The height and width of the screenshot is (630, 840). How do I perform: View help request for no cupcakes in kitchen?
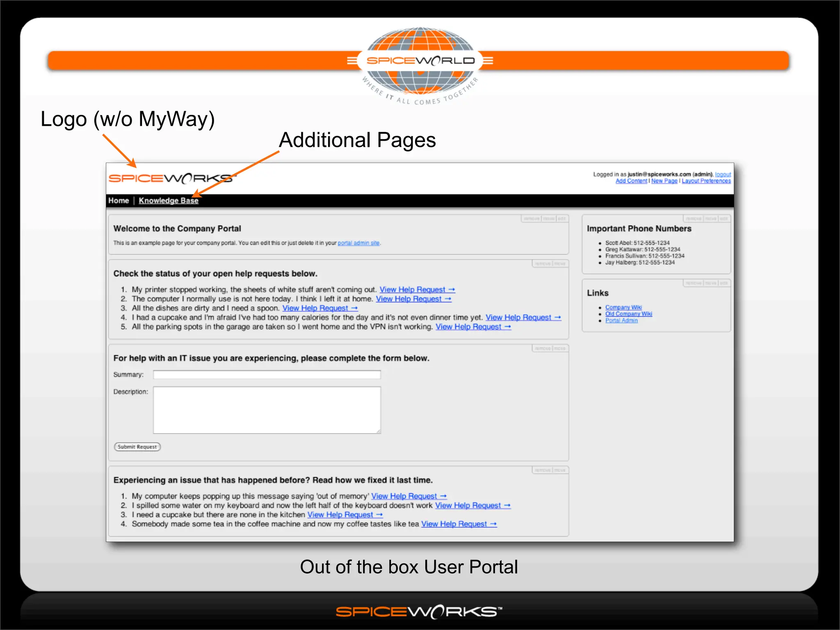coord(345,515)
